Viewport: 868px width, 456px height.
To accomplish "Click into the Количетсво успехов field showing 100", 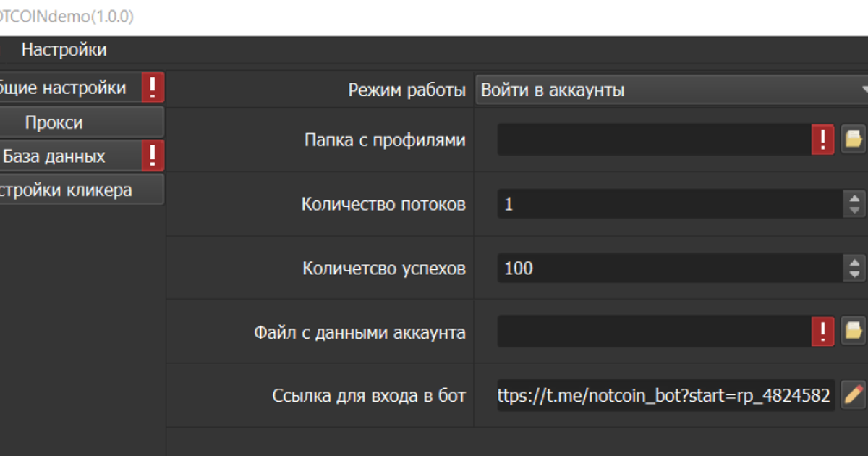I will (x=671, y=268).
